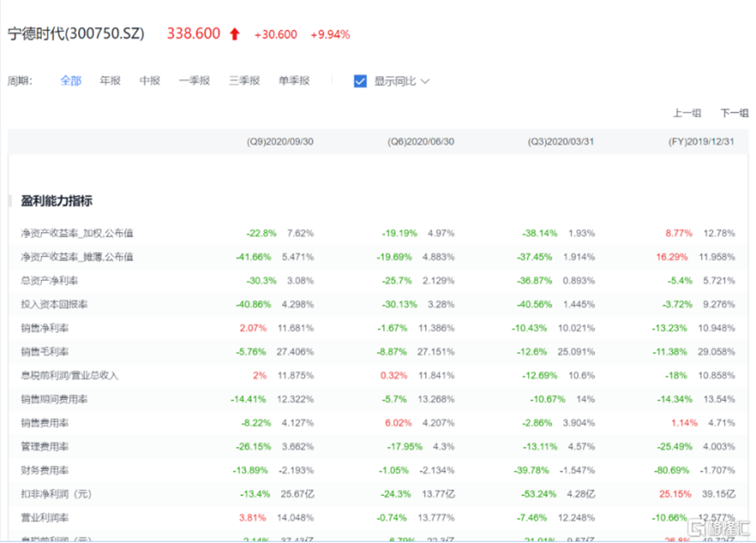
Task: Click the red up arrow price icon
Action: [234, 34]
